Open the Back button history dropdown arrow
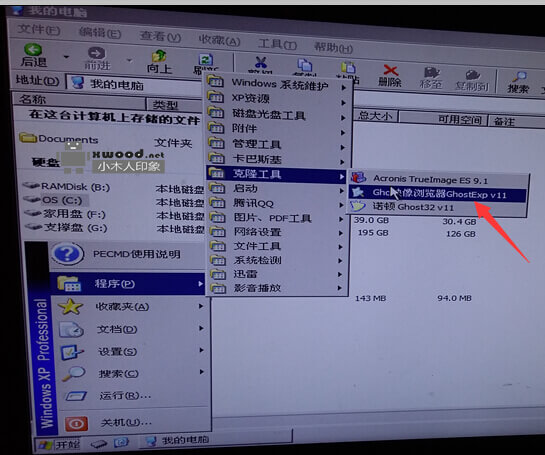Viewport: 545px width, 455px height. click(66, 56)
